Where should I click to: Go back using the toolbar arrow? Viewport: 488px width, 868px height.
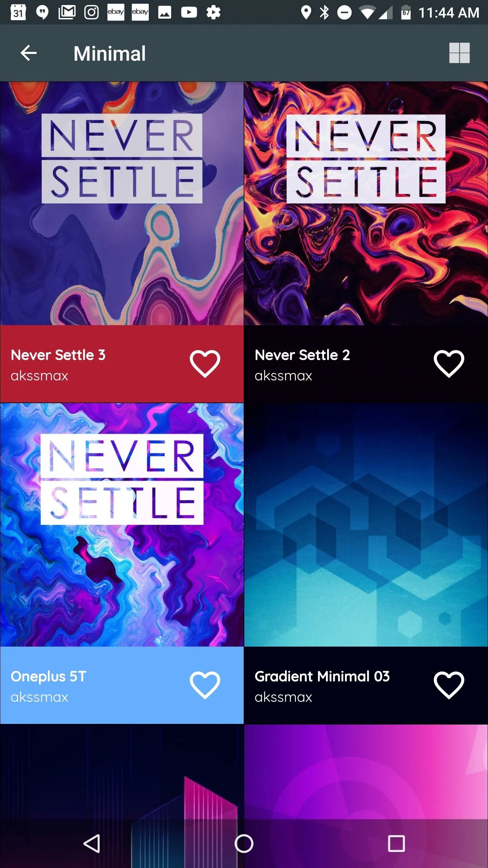coord(28,53)
